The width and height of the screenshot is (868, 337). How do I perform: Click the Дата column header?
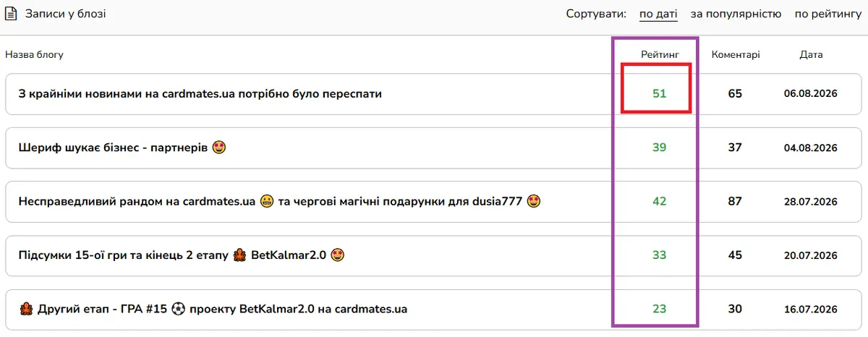811,54
